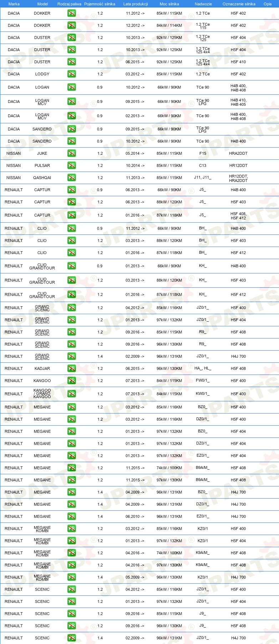
Task: Click the '12.2012 ->' production date cell
Action: pos(135,25)
